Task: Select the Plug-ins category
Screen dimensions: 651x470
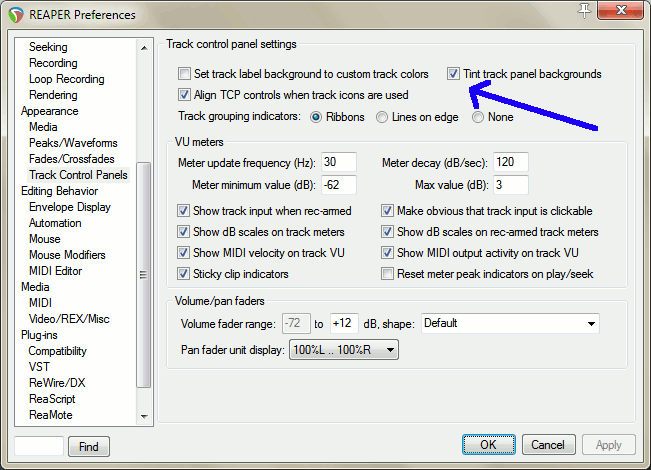Action: [x=39, y=335]
